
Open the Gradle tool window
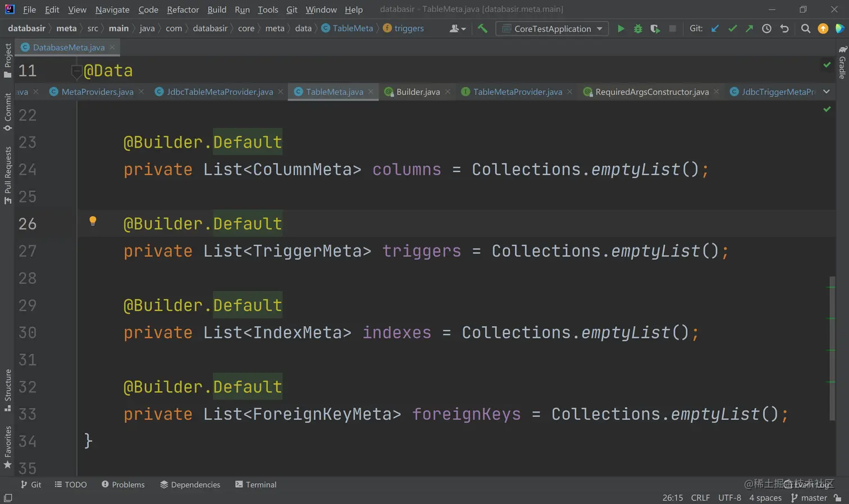[x=842, y=62]
